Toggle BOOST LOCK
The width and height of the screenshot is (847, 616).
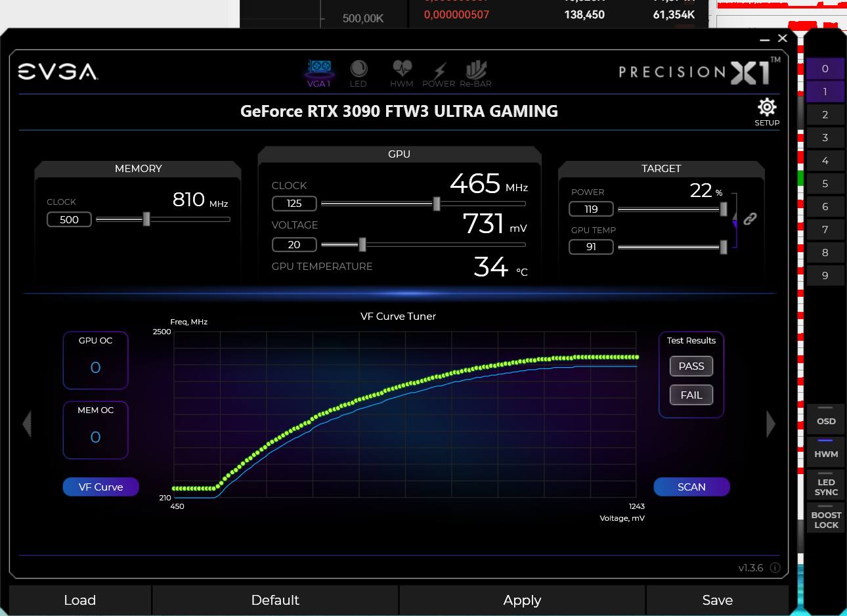click(826, 517)
